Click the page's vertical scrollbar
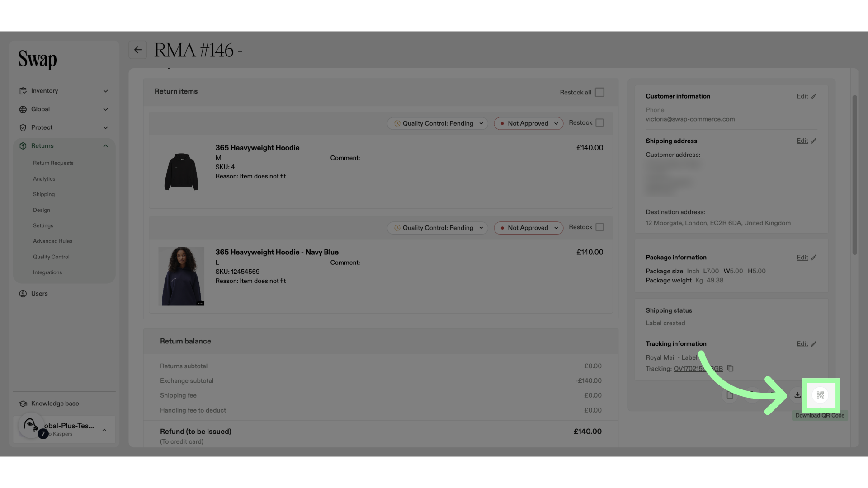 tap(854, 175)
